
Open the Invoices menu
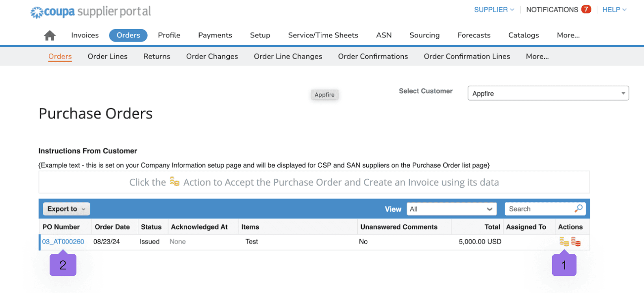(85, 35)
